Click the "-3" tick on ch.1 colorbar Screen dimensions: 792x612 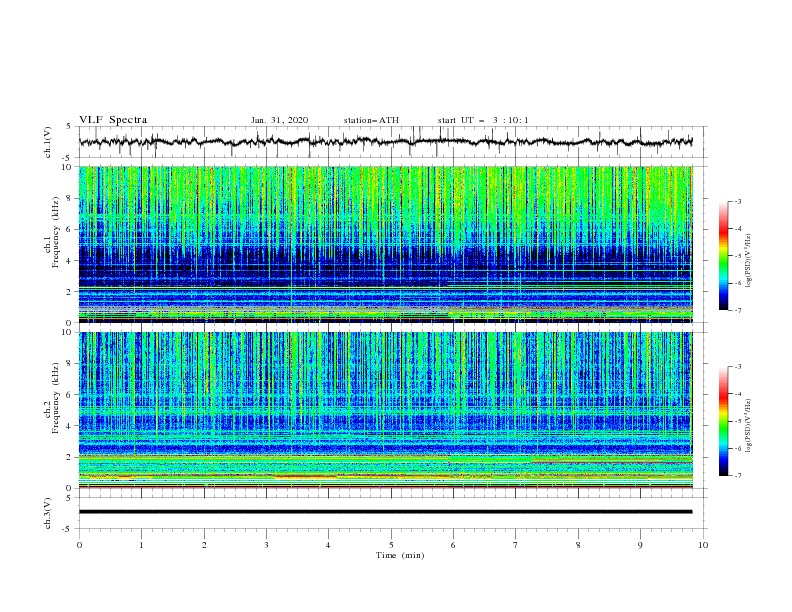737,202
